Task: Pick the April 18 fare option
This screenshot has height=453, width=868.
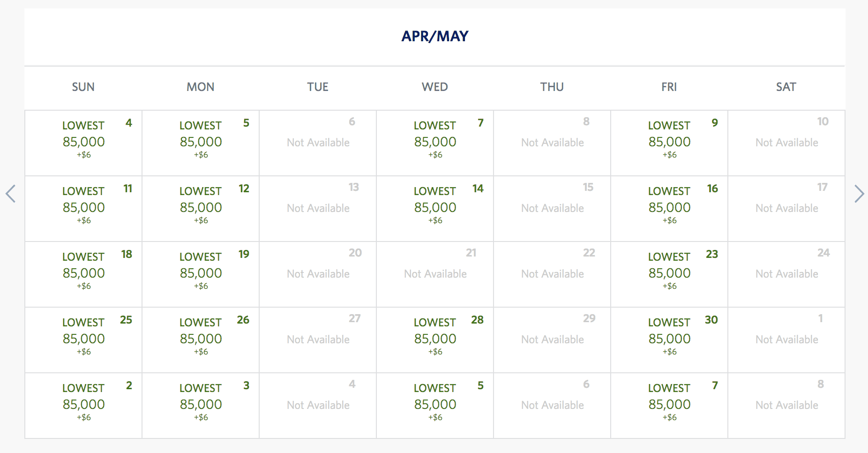Action: pos(83,274)
